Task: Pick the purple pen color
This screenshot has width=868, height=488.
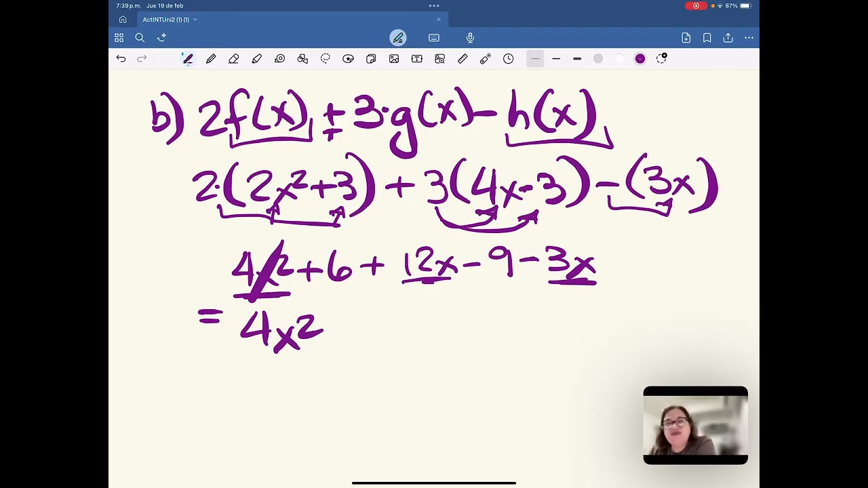Action: coord(640,59)
